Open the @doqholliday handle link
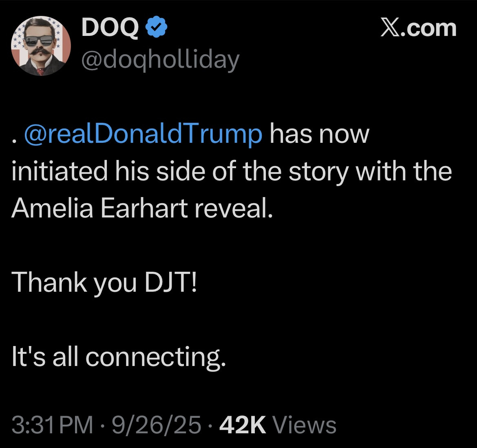The width and height of the screenshot is (477, 448). [160, 60]
